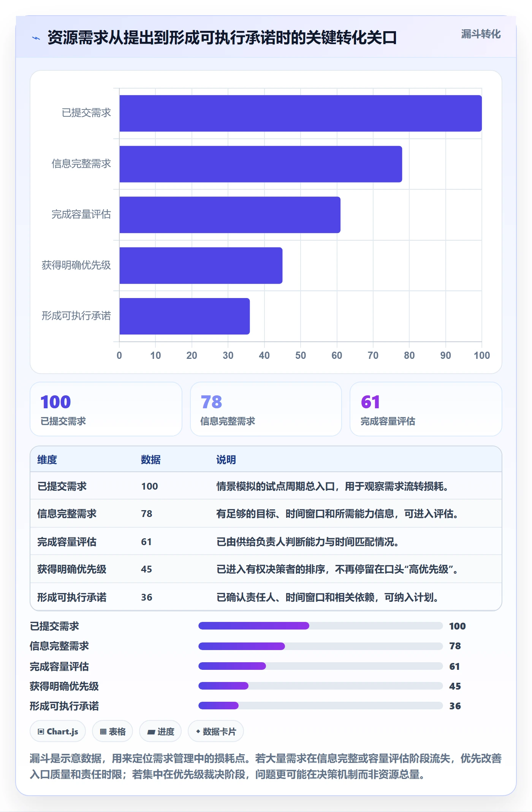
Task: Select the Chart.js chip
Action: coord(58,731)
